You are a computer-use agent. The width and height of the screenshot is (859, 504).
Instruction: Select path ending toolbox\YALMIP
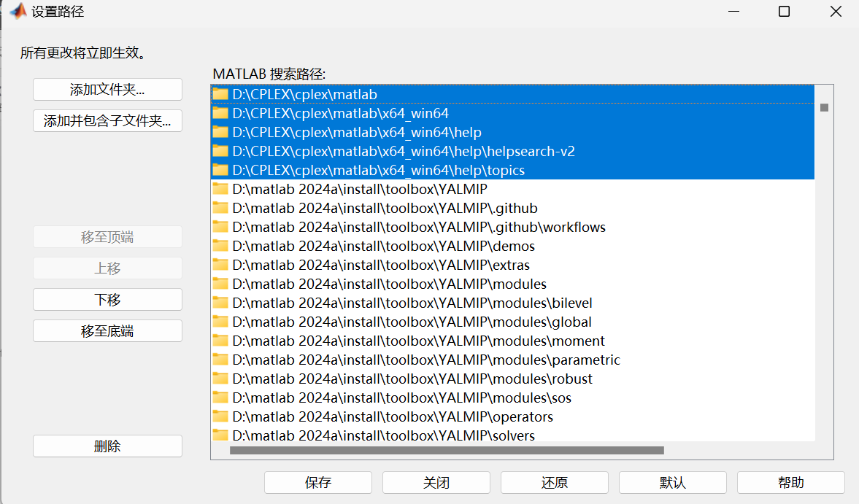click(513, 190)
